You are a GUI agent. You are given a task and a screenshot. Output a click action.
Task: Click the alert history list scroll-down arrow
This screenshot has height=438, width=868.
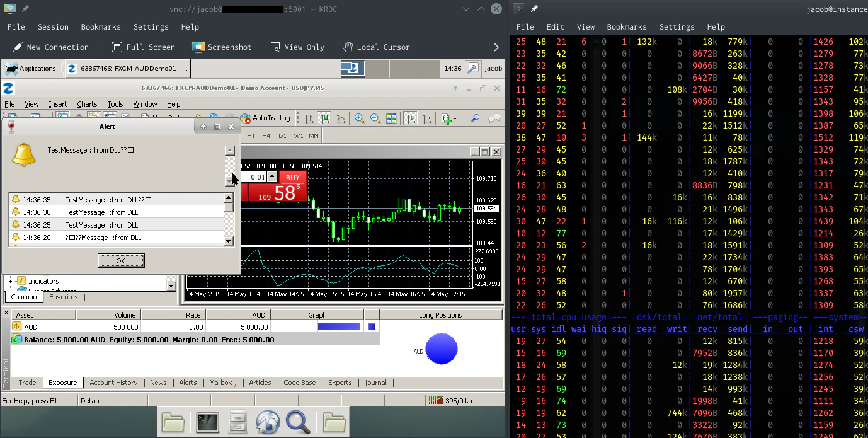(229, 241)
